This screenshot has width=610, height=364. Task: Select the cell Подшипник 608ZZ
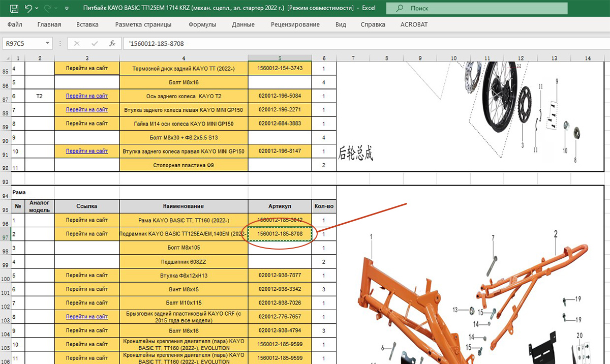point(184,261)
